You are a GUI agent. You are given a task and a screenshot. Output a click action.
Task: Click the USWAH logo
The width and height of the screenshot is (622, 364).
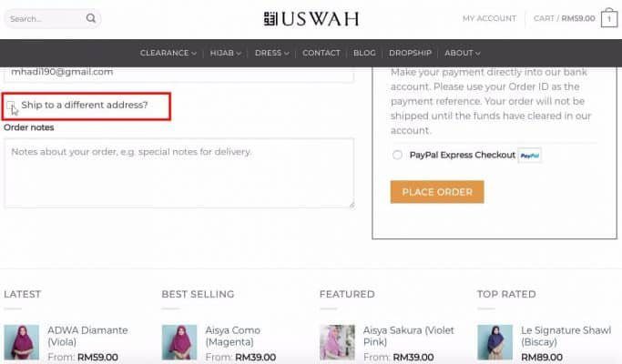click(311, 18)
